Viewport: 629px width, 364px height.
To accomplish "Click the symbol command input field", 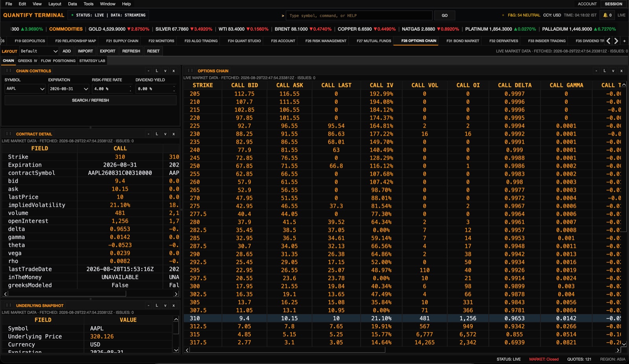I will pos(359,16).
